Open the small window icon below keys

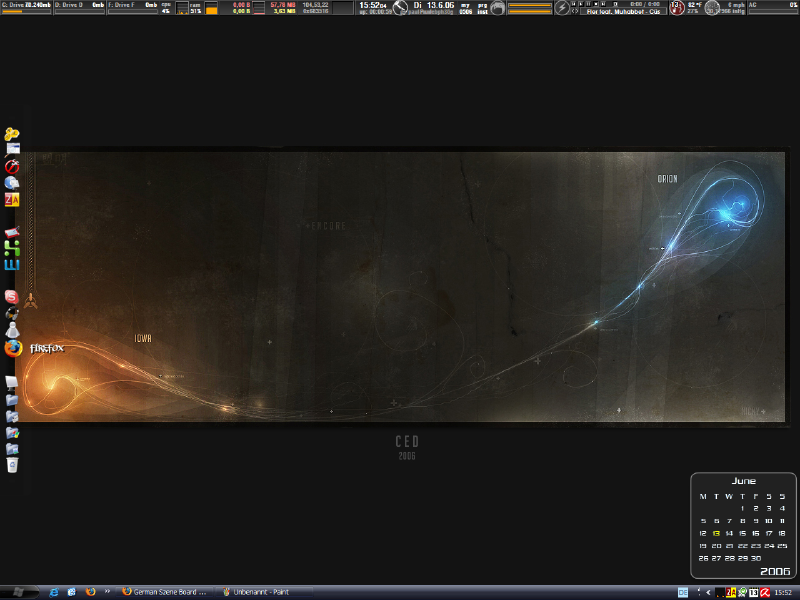[x=13, y=149]
